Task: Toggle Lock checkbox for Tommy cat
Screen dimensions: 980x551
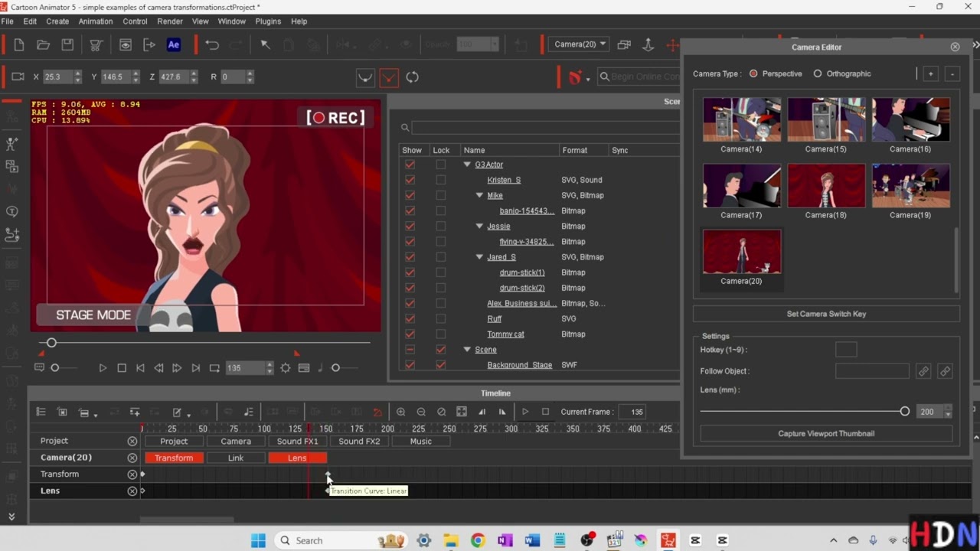Action: [440, 334]
